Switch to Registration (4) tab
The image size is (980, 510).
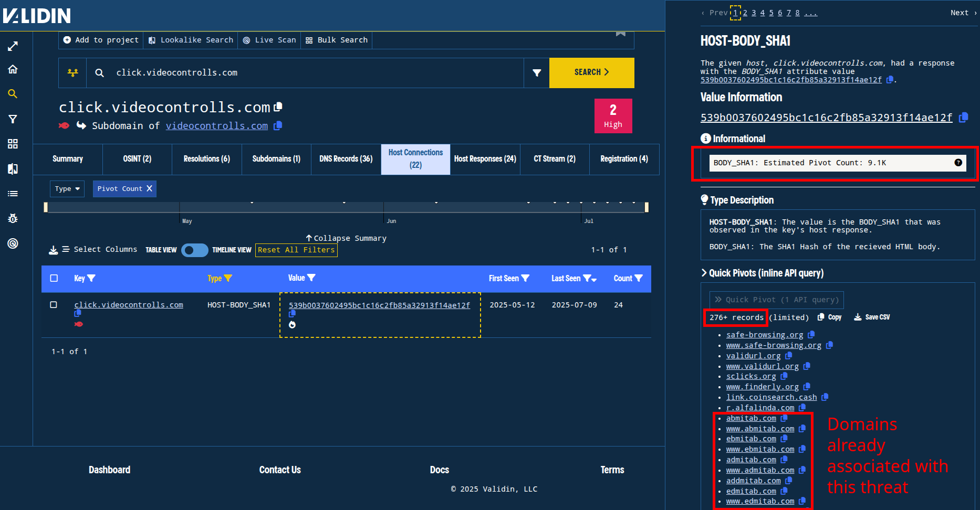pos(624,159)
